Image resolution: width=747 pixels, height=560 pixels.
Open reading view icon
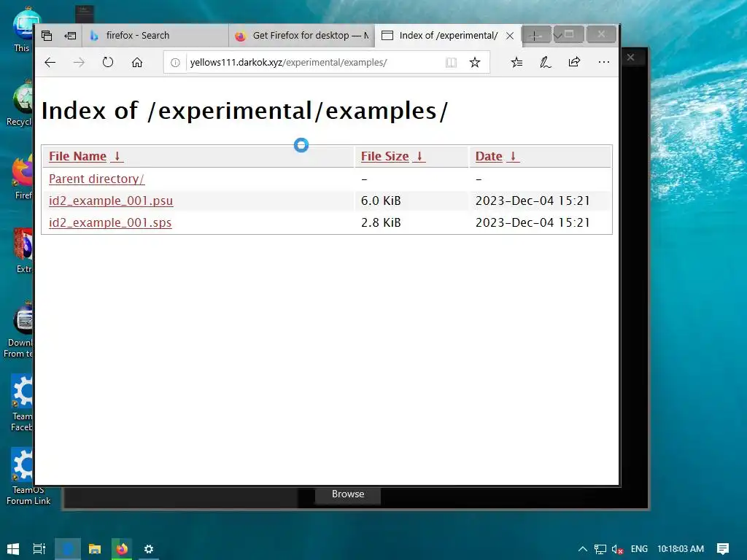[x=451, y=63]
